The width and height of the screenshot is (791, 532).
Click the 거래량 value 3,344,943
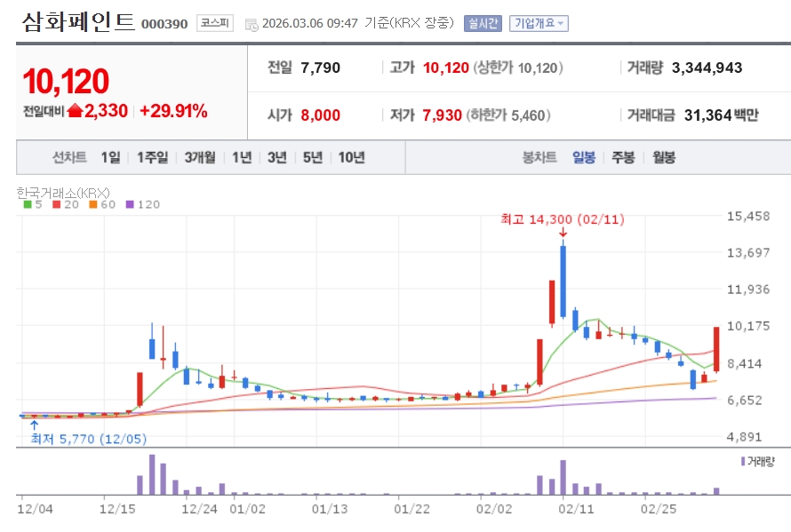707,67
